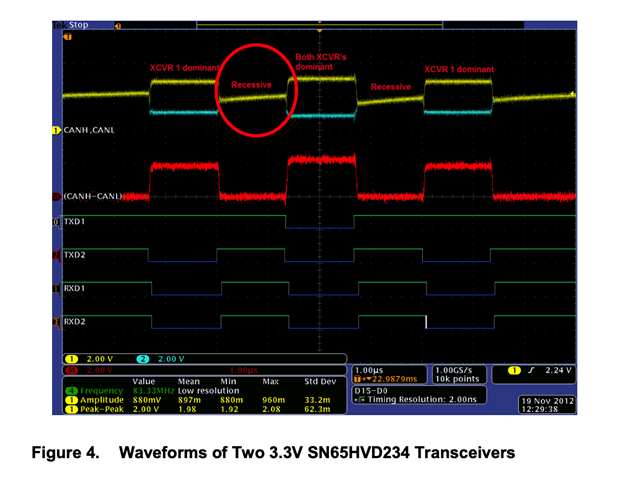The width and height of the screenshot is (619, 480).
Task: Click the Low resolution message
Action: pos(208,391)
